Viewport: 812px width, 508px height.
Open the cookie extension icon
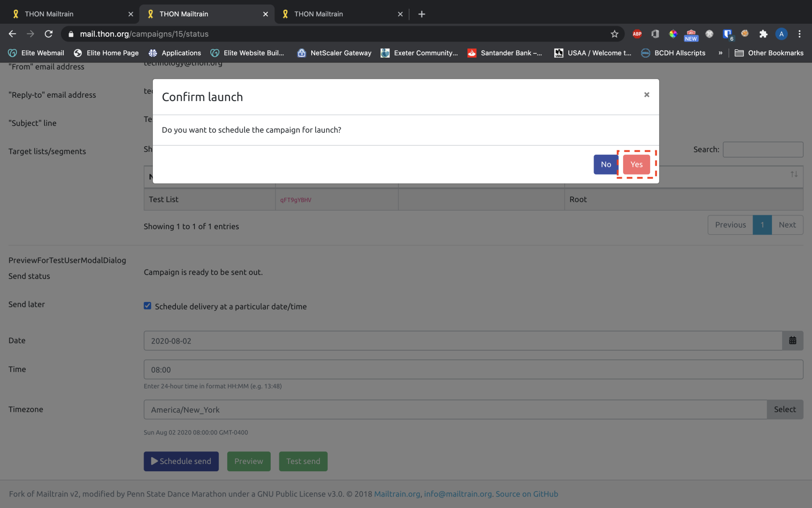(x=745, y=33)
